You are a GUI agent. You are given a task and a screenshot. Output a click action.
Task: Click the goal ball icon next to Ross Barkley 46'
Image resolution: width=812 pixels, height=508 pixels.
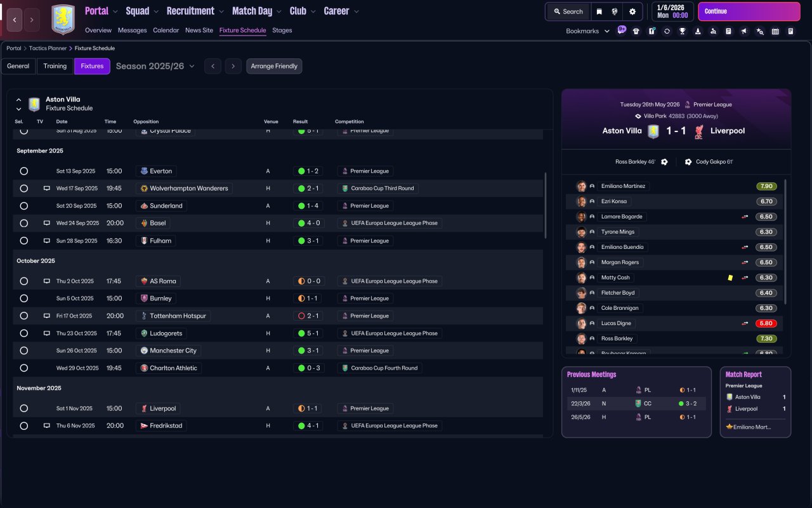[x=664, y=162]
